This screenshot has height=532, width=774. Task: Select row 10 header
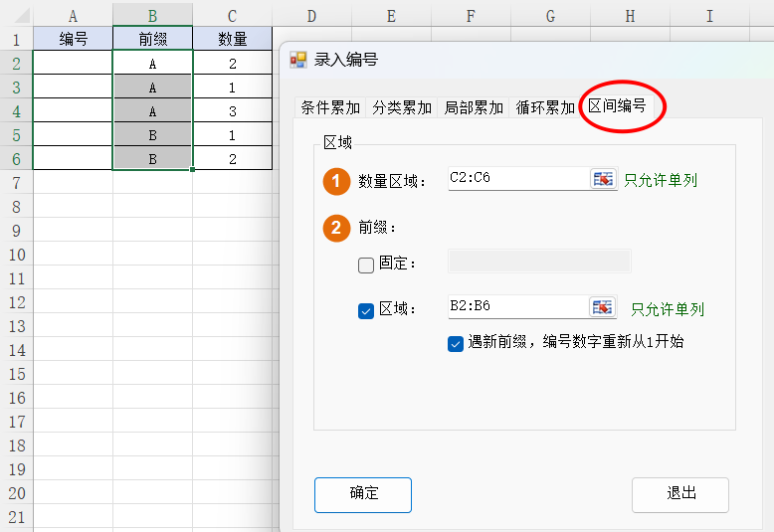[x=16, y=255]
